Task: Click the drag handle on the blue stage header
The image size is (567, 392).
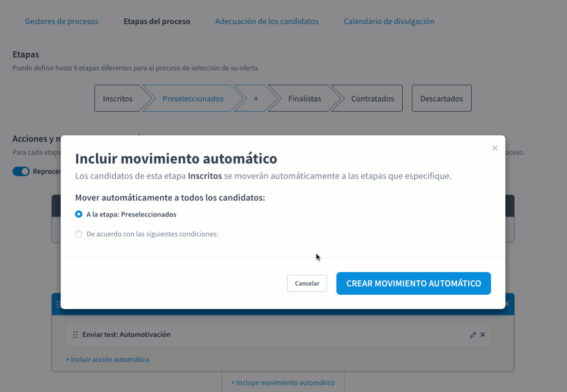Action: tap(59, 304)
